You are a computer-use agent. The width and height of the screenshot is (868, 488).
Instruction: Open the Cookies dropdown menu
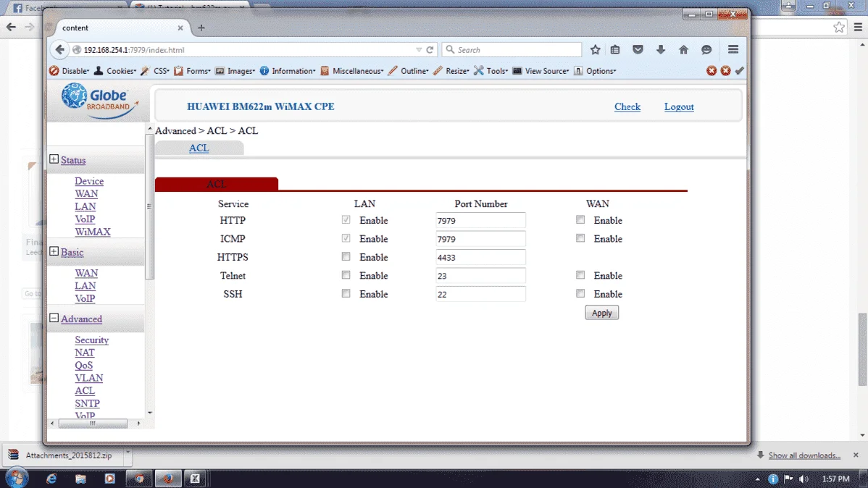tap(115, 71)
